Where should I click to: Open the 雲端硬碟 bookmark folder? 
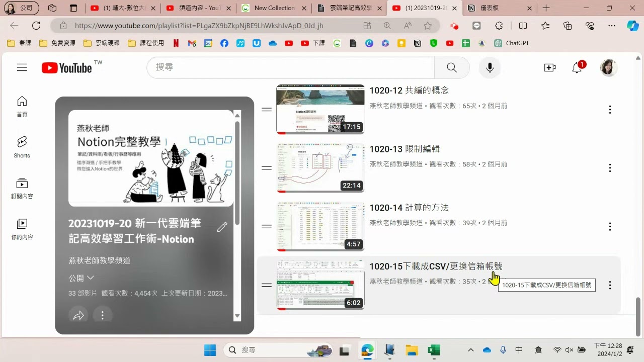click(x=102, y=43)
